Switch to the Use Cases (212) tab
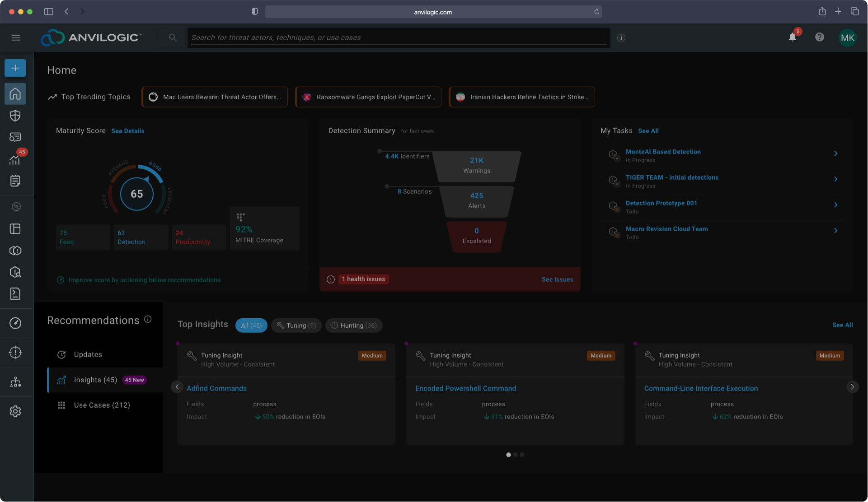Image resolution: width=868 pixels, height=502 pixels. (102, 405)
